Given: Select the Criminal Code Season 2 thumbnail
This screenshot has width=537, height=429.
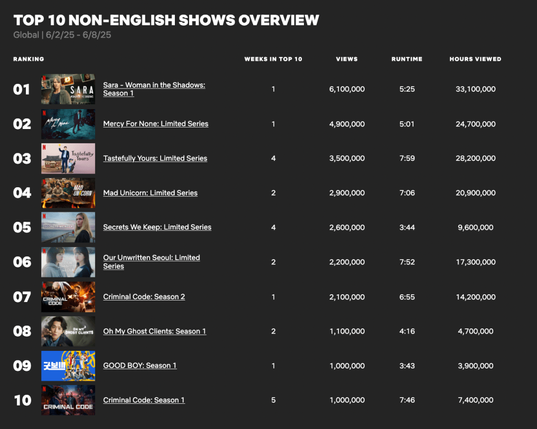Looking at the screenshot, I should (x=68, y=297).
